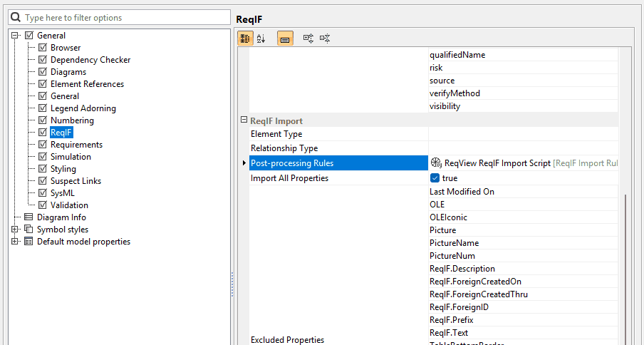Select the Suspect Links tree item
Screen dimensions: 644x345
pyautogui.click(x=76, y=181)
